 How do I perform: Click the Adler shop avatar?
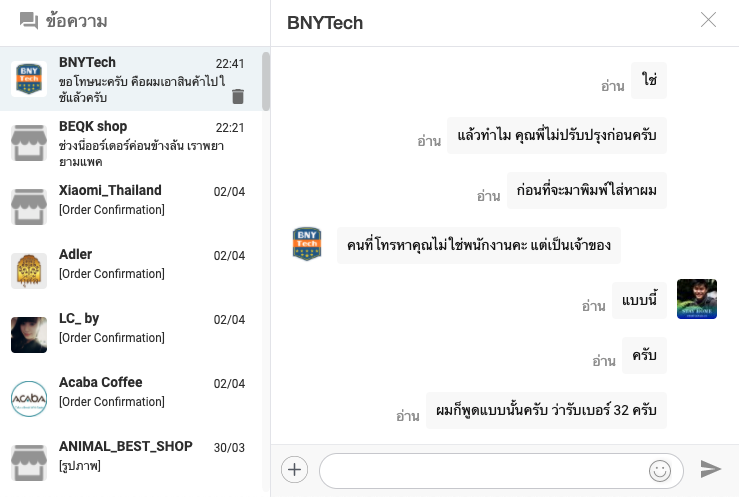29,271
